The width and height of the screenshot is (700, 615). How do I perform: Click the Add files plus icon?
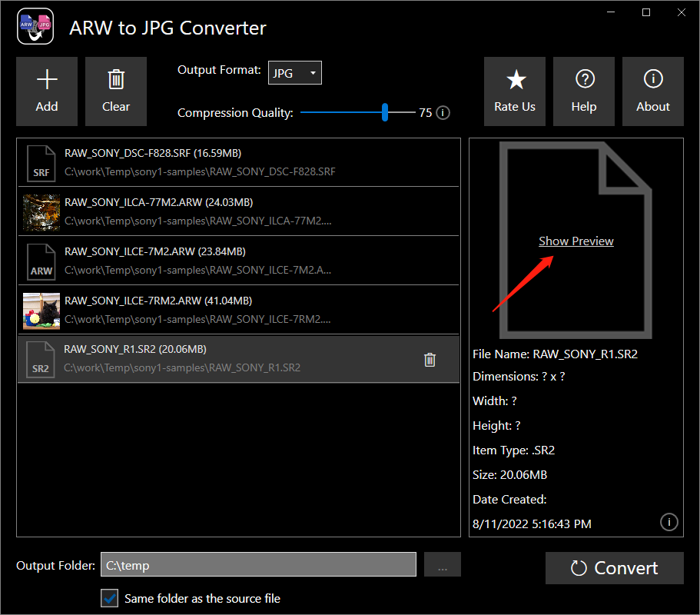point(47,91)
